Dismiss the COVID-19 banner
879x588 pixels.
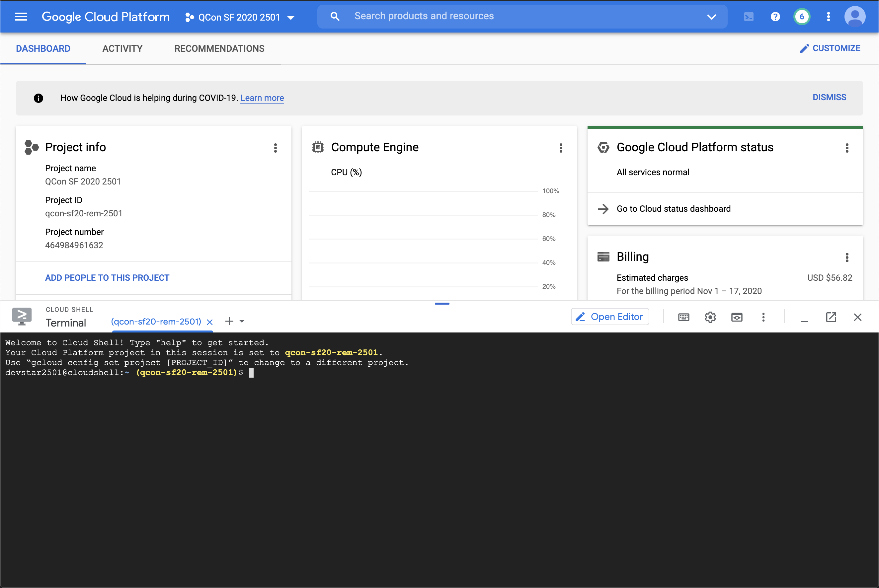(x=829, y=98)
